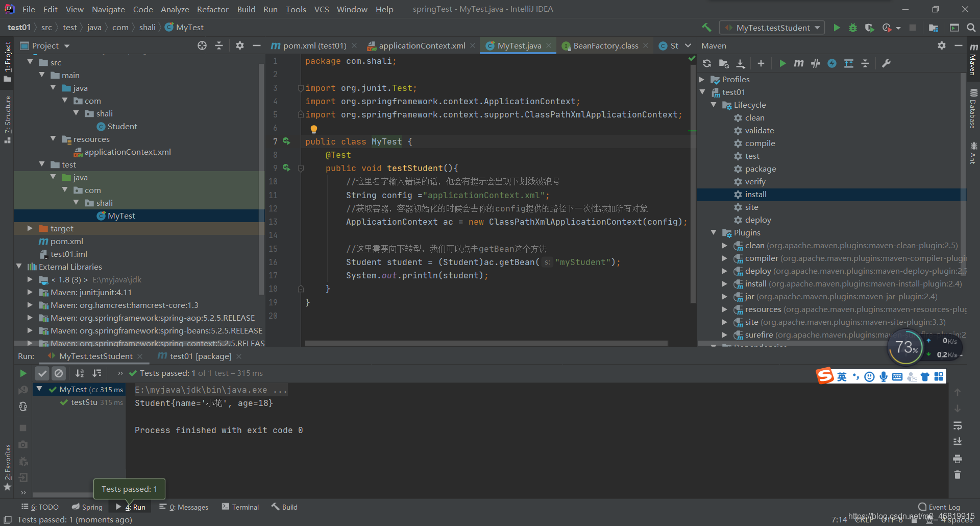The height and width of the screenshot is (526, 980).
Task: Collapse all in Maven tool window
Action: 865,63
